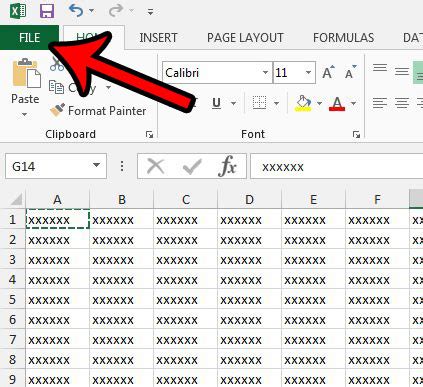Open the Name Box dropdown arrow

(x=97, y=165)
